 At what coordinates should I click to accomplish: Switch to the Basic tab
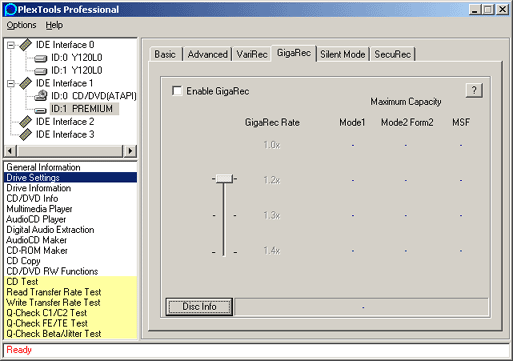tap(165, 54)
